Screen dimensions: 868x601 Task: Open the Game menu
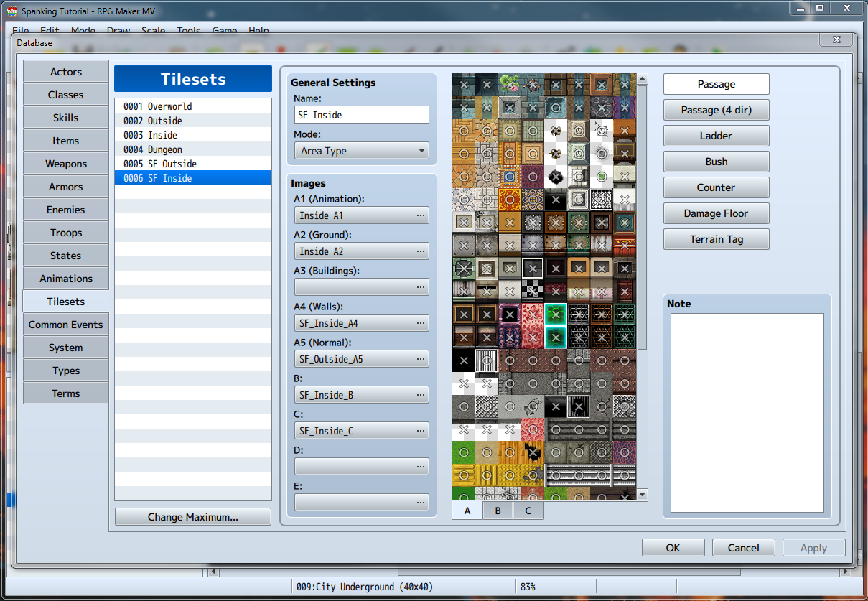(x=225, y=31)
